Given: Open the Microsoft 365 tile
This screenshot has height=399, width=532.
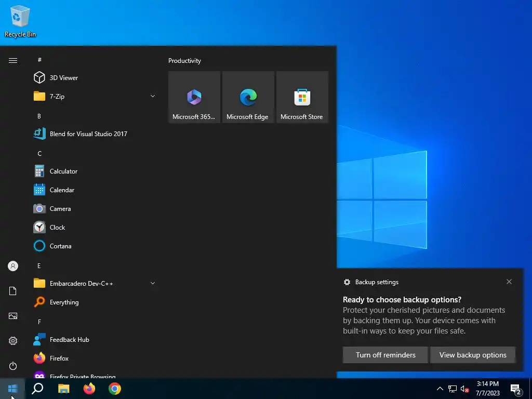Looking at the screenshot, I should [x=194, y=97].
